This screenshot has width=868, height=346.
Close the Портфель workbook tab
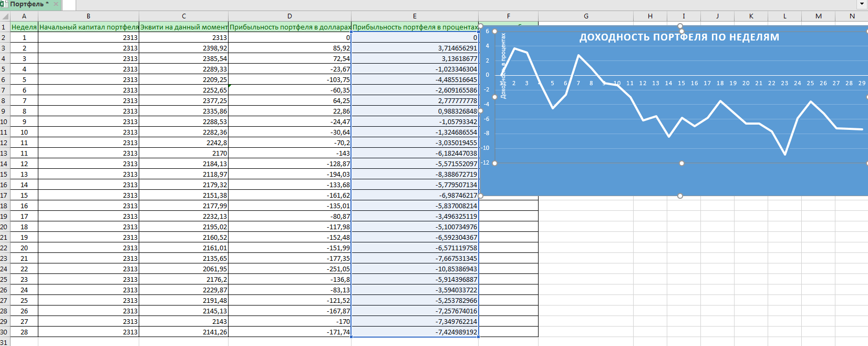56,4
